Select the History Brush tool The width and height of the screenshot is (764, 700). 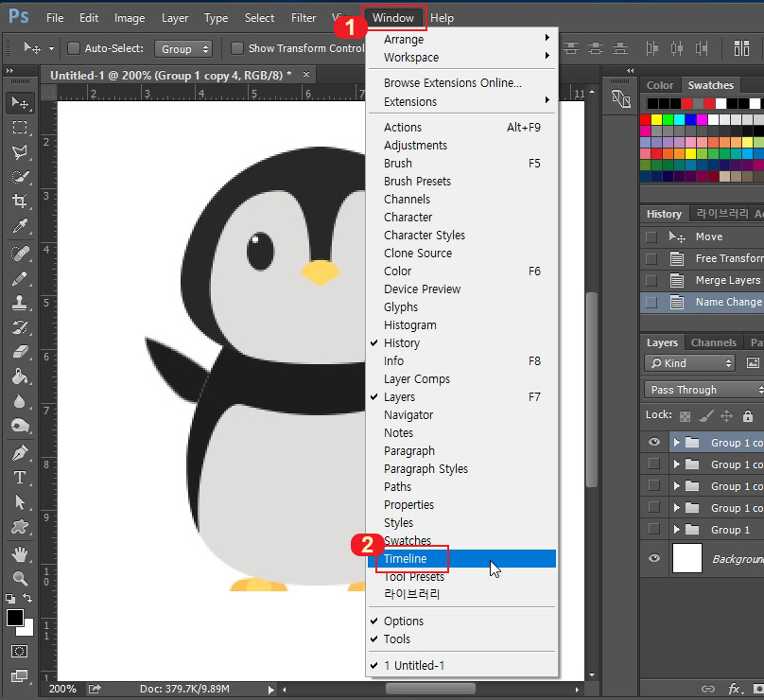(20, 327)
